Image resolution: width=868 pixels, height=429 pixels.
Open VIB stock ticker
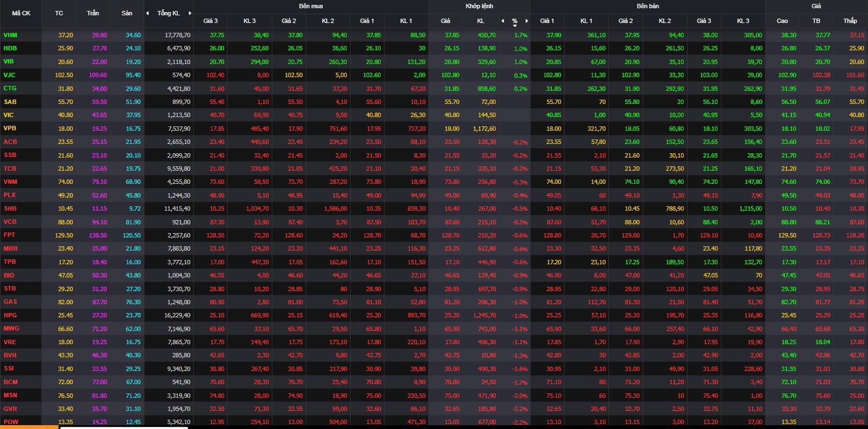(9, 61)
